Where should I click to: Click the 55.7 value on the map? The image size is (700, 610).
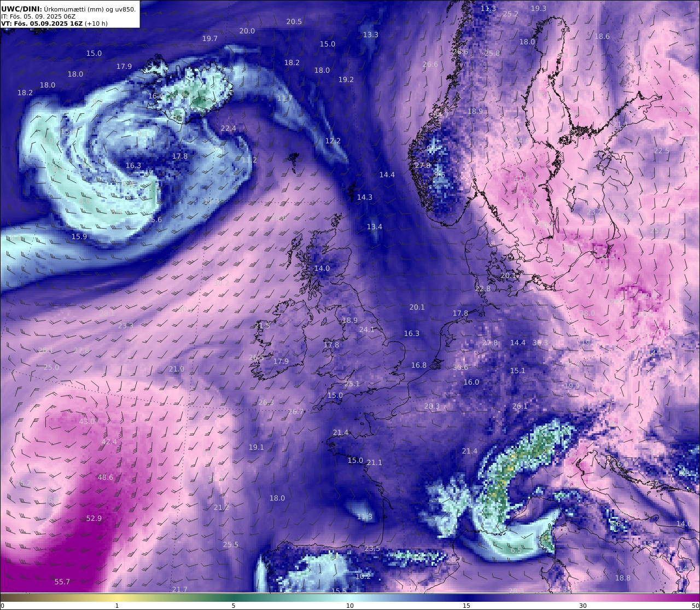62,582
